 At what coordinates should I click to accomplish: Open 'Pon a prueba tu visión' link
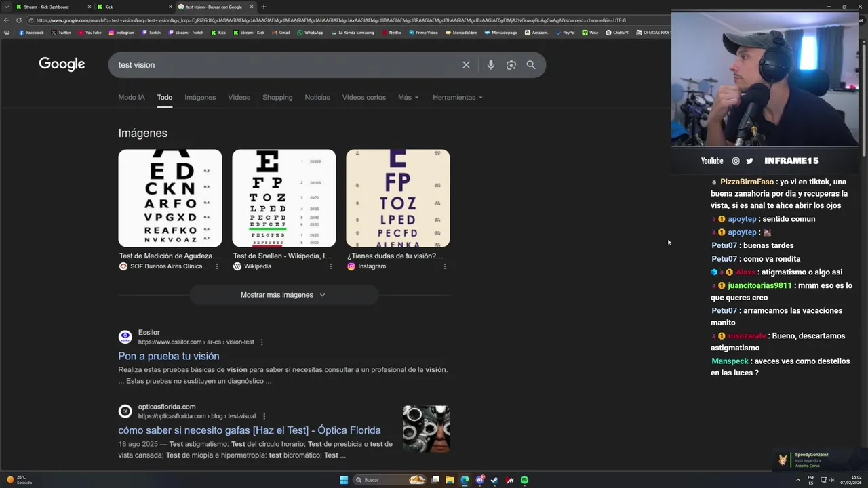pyautogui.click(x=169, y=356)
